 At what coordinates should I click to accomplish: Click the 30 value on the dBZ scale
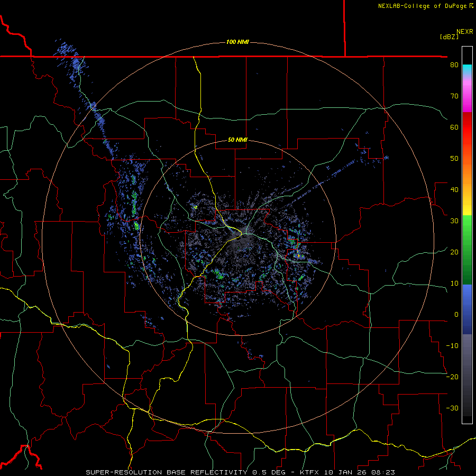pos(454,221)
